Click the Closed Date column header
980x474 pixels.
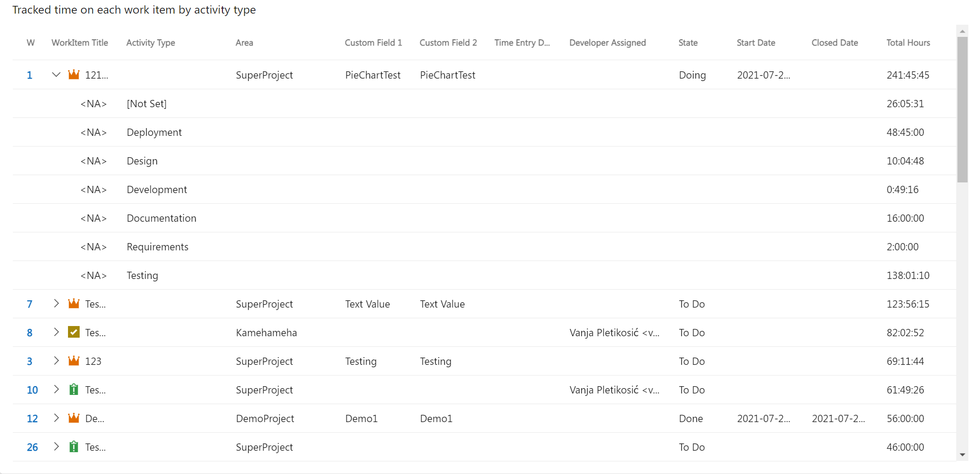point(835,43)
